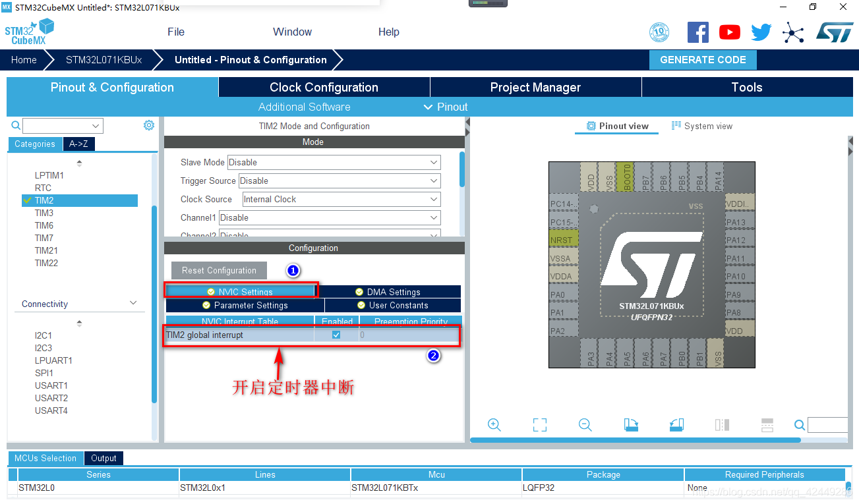859x504 pixels.
Task: Click the categories list vertical scrollbar
Action: (x=154, y=304)
